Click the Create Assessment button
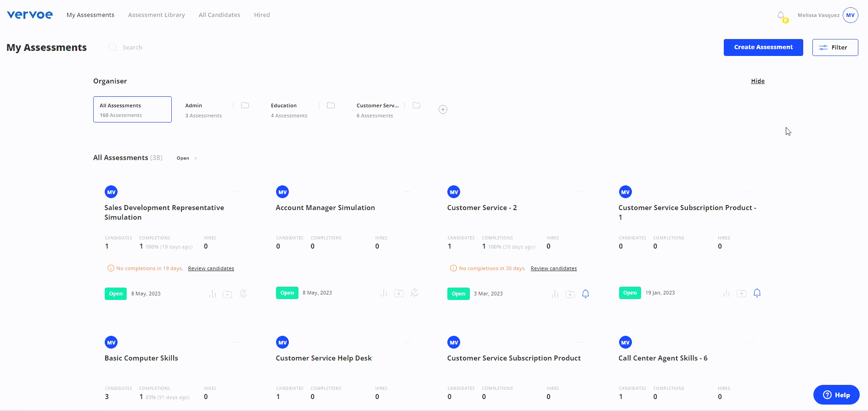This screenshot has height=411, width=868. (763, 47)
